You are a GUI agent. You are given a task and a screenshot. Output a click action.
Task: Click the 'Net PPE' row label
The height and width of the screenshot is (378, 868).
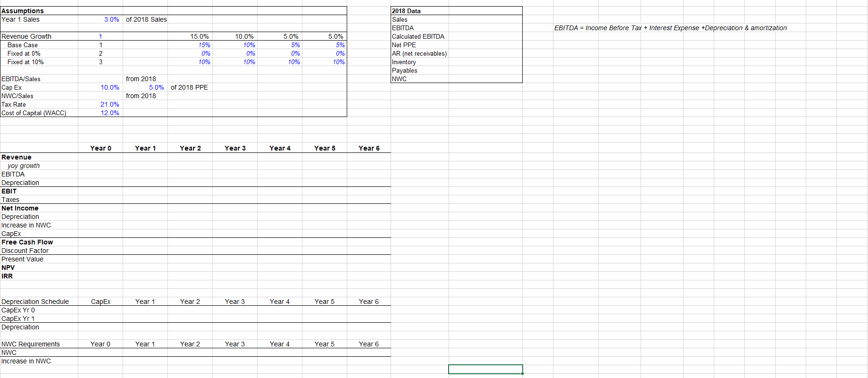coord(404,45)
